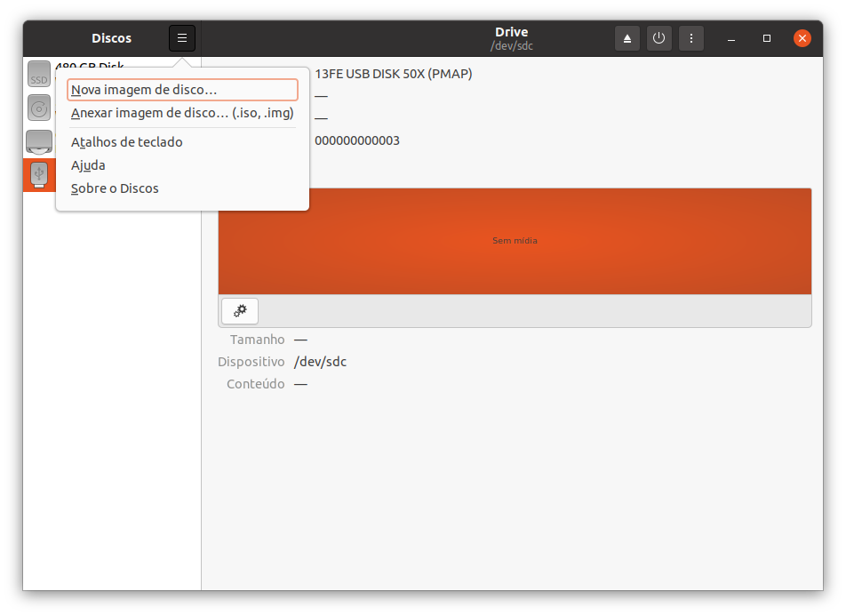The height and width of the screenshot is (616, 846).
Task: Select the optical disc drive icon
Action: click(x=39, y=108)
